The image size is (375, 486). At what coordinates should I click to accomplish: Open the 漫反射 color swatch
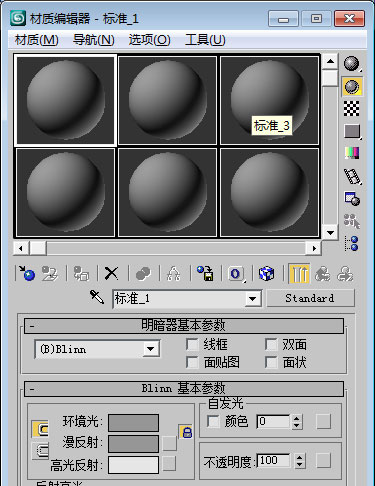[x=133, y=444]
